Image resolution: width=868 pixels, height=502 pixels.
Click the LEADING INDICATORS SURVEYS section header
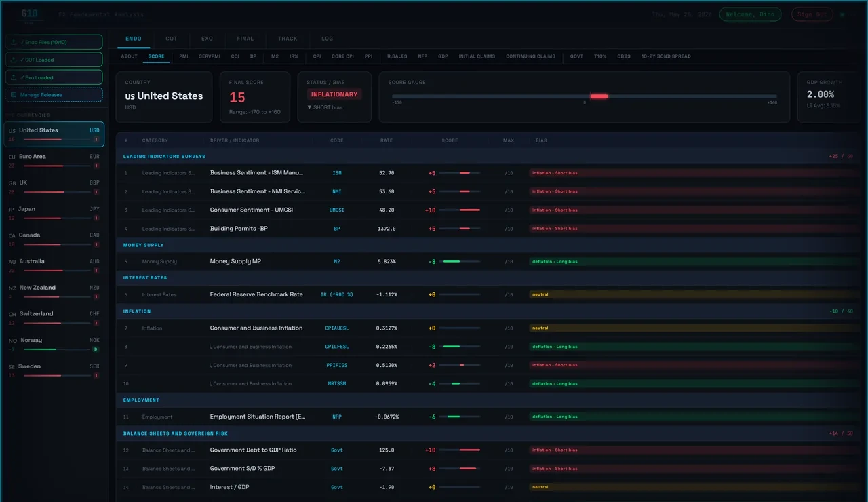point(164,156)
